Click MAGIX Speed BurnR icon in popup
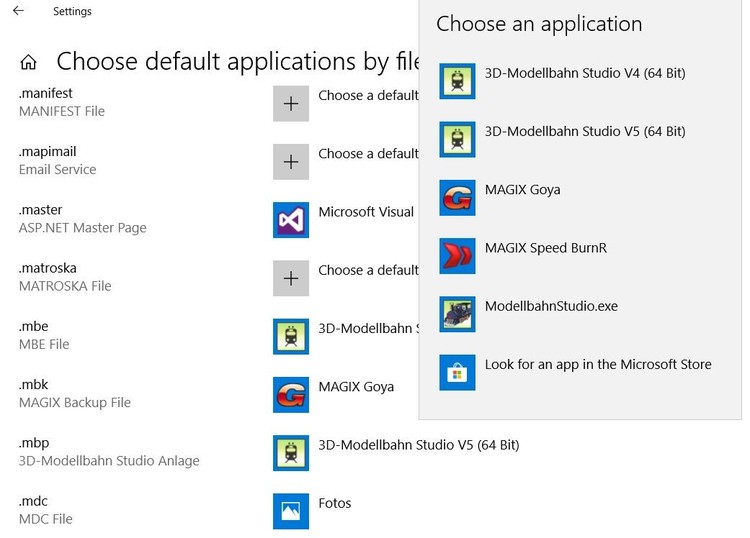This screenshot has height=538, width=750. click(457, 256)
